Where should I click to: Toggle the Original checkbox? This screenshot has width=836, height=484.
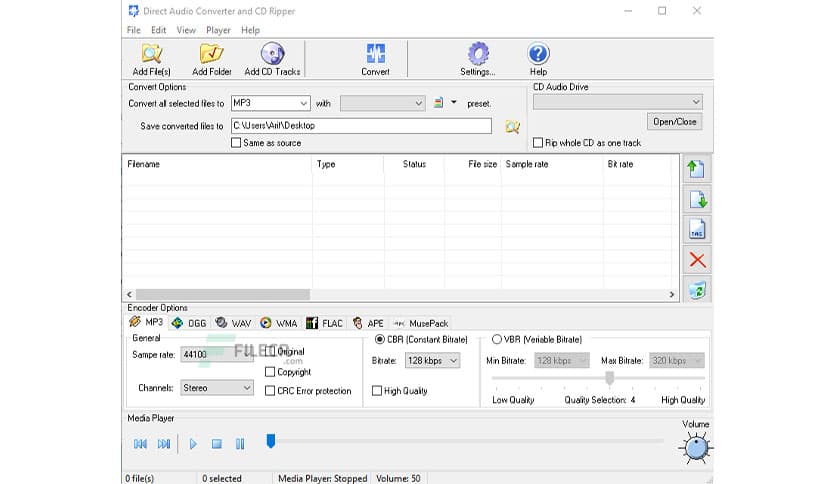tap(270, 352)
